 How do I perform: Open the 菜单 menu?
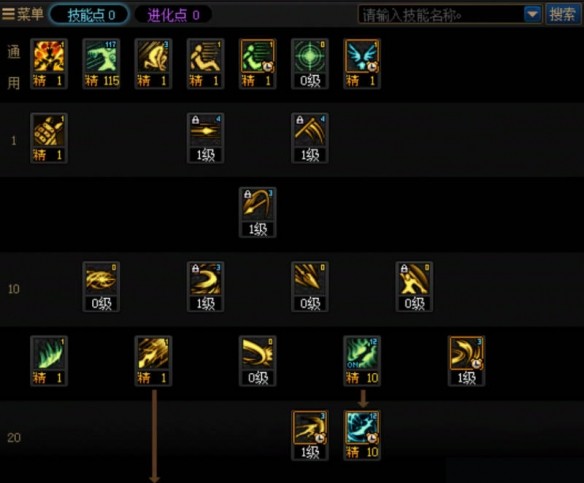click(22, 14)
